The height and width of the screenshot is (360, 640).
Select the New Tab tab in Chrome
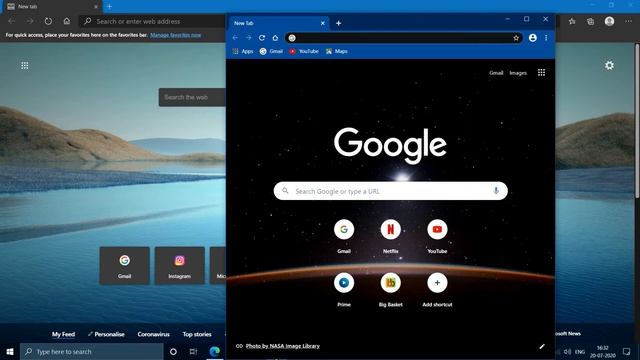click(x=278, y=23)
